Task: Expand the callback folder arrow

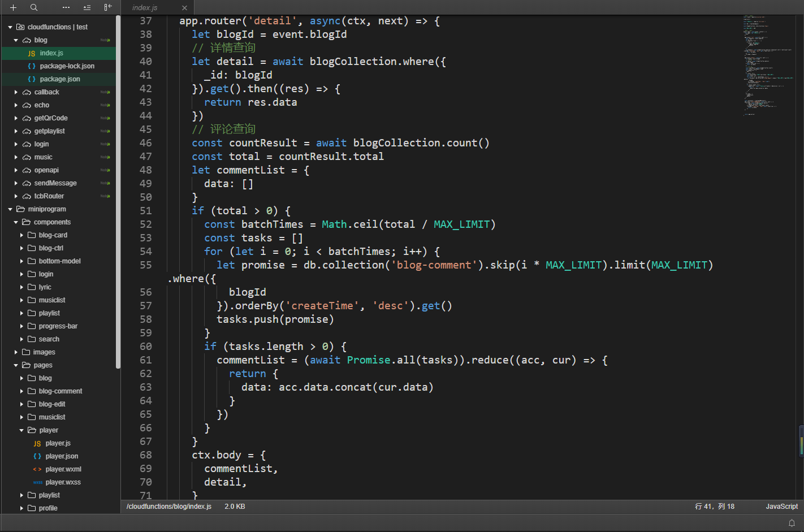Action: (16, 92)
